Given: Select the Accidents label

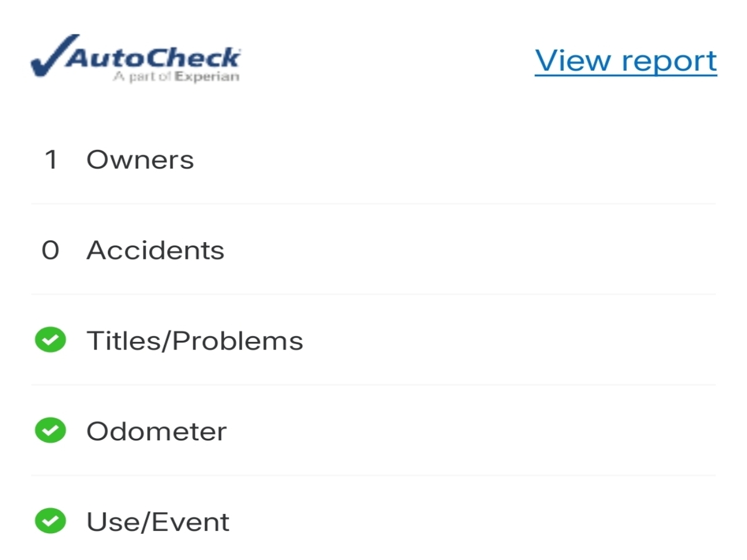Looking at the screenshot, I should coord(155,250).
